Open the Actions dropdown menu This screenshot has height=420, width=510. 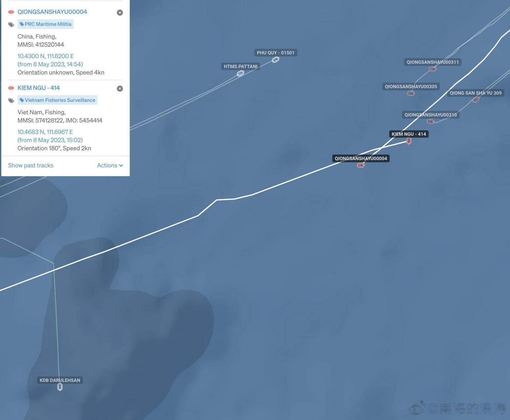[110, 165]
